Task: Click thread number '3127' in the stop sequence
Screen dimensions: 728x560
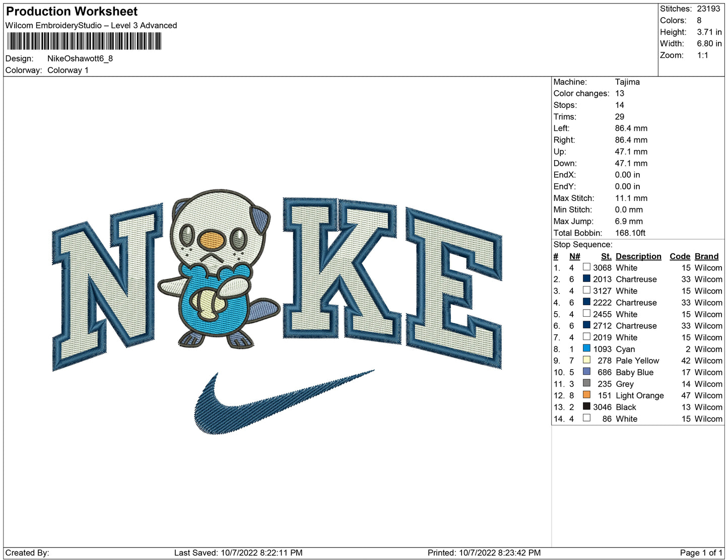Action: tap(602, 291)
